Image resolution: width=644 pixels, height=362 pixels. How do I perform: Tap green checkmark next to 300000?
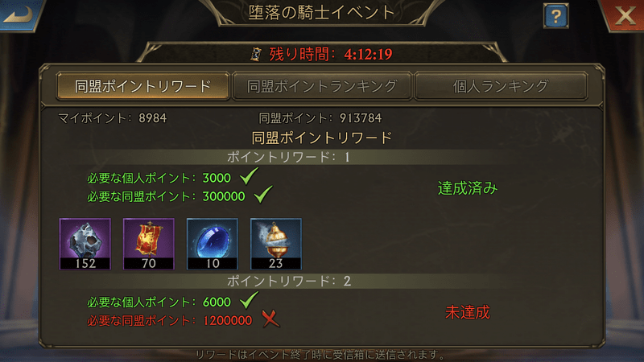tap(263, 195)
